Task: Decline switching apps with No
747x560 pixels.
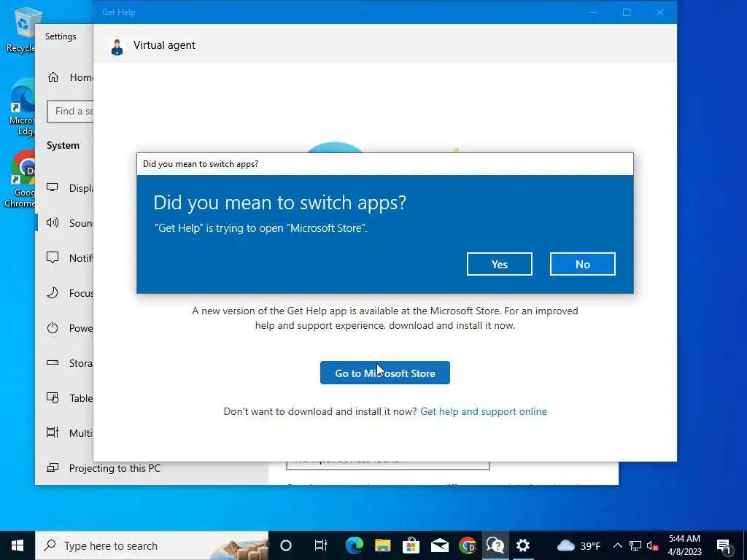Action: click(x=582, y=264)
